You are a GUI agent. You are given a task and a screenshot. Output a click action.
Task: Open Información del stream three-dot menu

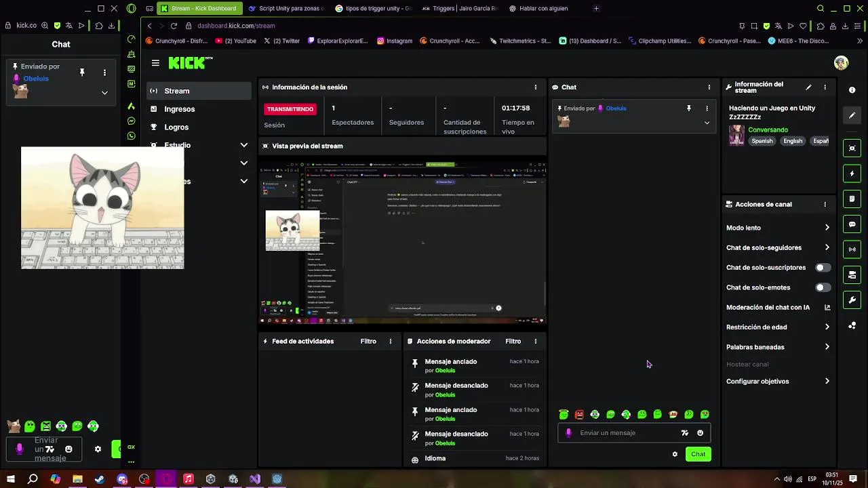[x=825, y=87]
